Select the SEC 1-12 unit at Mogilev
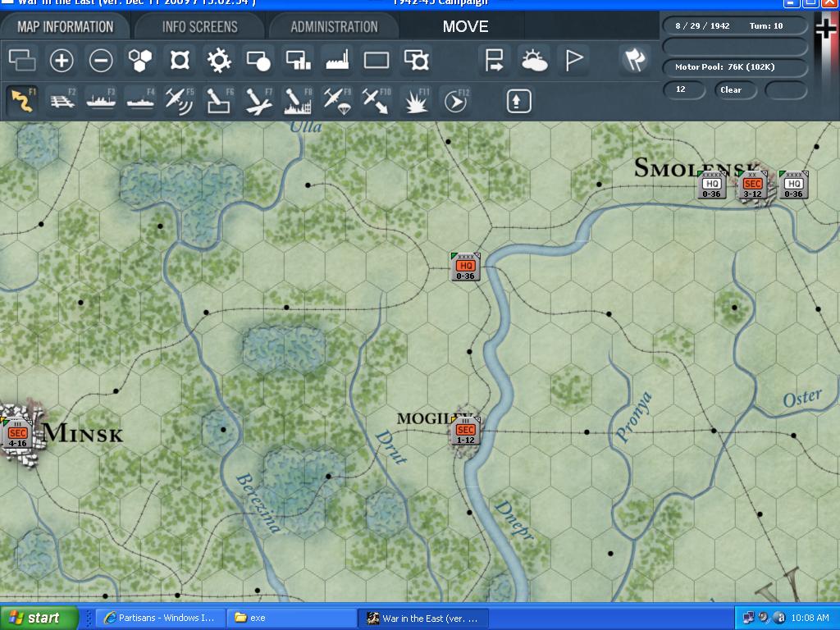 pyautogui.click(x=466, y=431)
